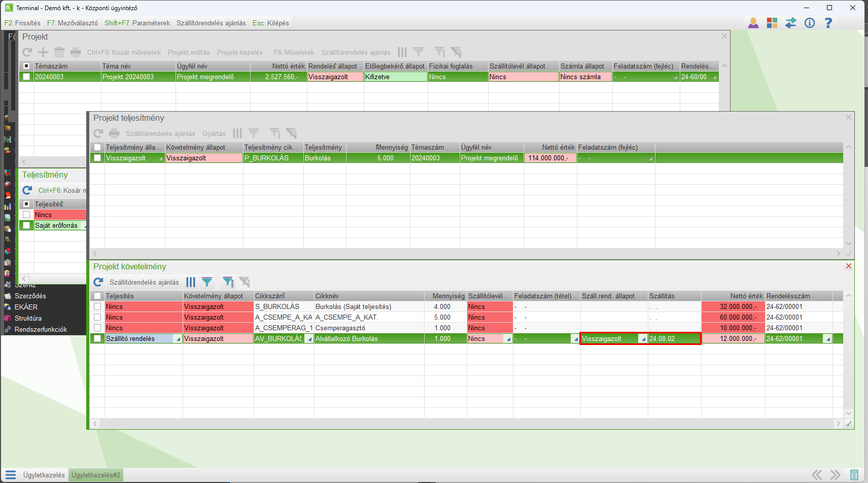Check the S_BURKOLÁS row checkbox
Screen dimensions: 868x483
pos(97,306)
